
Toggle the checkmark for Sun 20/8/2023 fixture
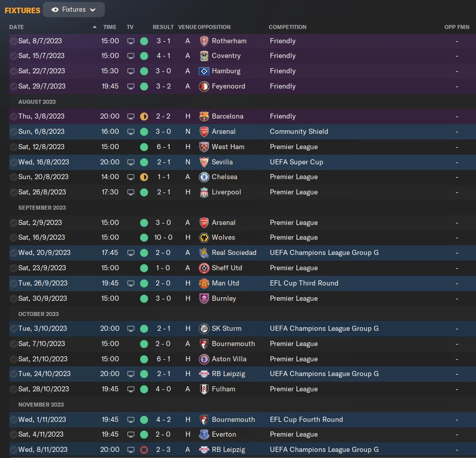tap(13, 177)
